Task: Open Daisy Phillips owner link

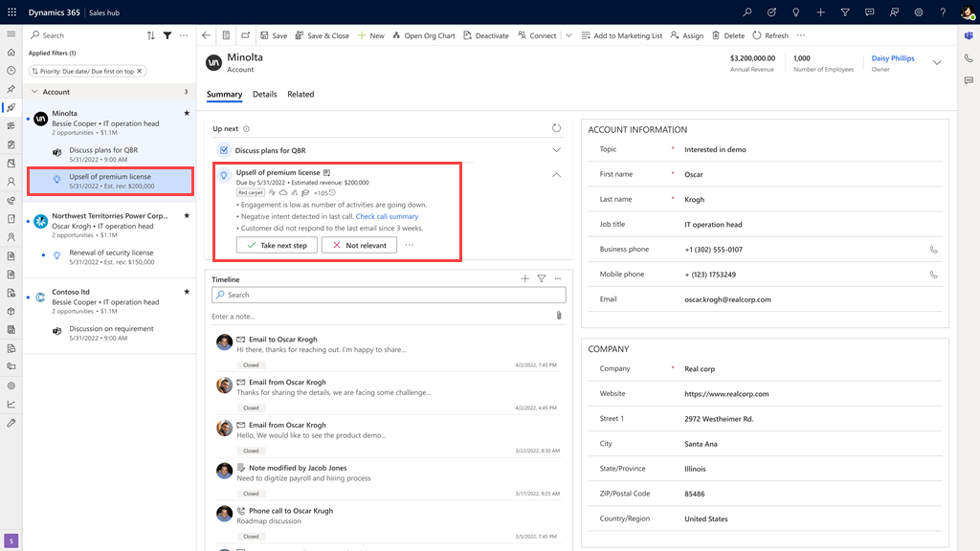Action: [x=893, y=58]
